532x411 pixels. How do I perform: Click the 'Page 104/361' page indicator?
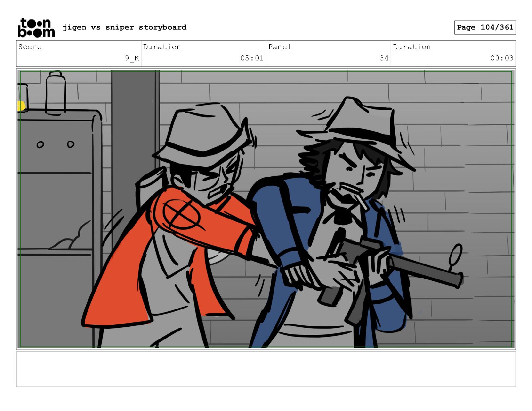(x=485, y=28)
